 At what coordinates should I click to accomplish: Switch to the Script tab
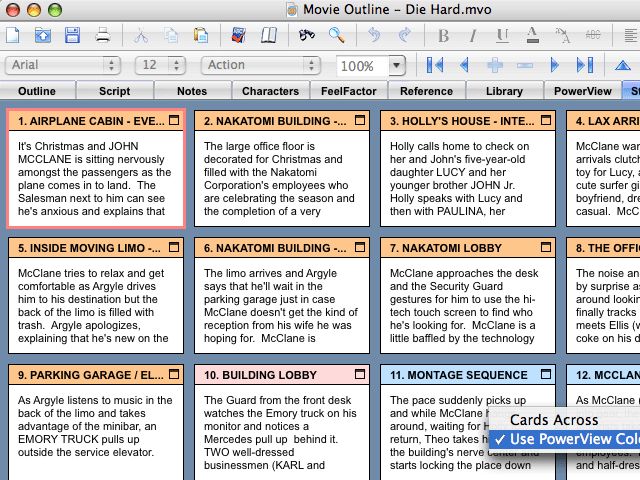tap(115, 91)
